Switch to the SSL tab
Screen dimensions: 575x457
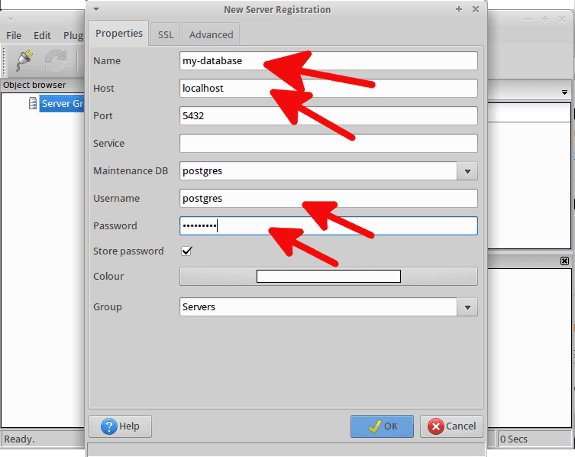(x=165, y=34)
